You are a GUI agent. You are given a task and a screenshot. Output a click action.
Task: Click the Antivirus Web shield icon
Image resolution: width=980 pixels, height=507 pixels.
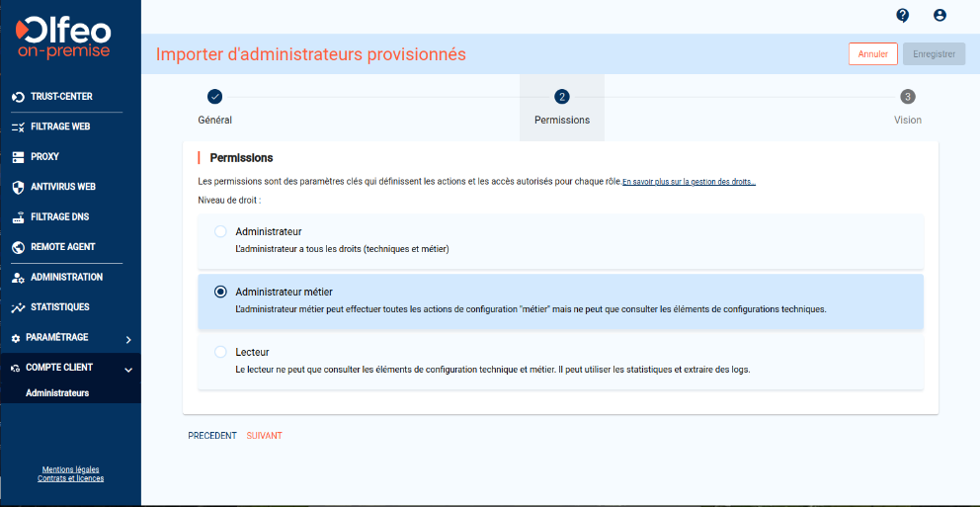17,187
